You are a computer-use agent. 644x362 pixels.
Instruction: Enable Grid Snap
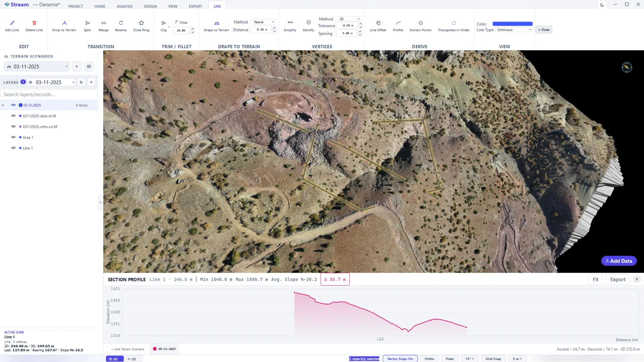click(493, 359)
